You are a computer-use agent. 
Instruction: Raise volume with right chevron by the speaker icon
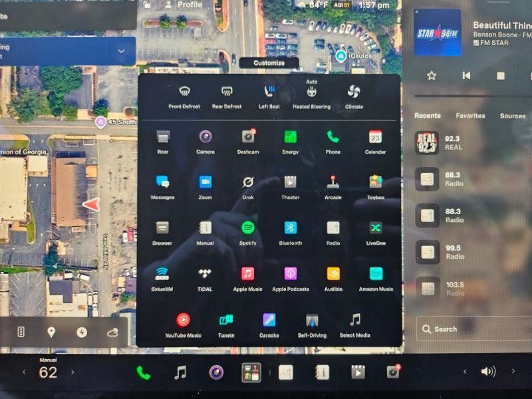pyautogui.click(x=513, y=371)
